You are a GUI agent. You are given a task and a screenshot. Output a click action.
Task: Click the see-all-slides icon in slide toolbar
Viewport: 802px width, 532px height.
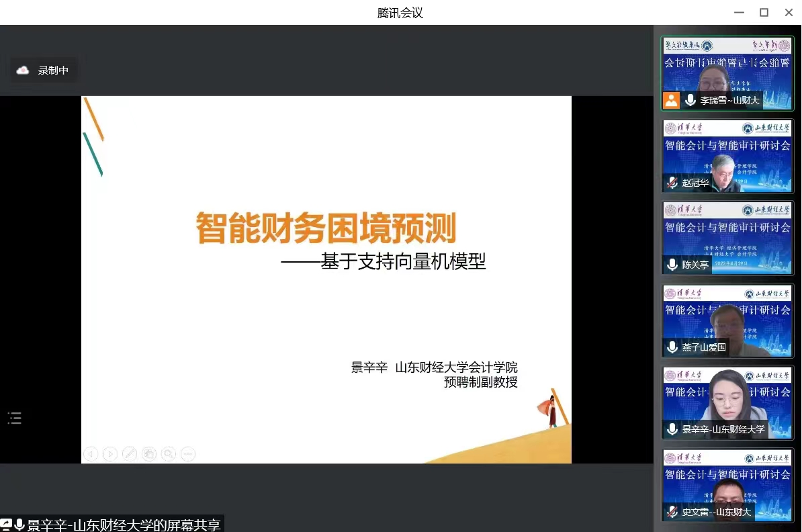149,455
